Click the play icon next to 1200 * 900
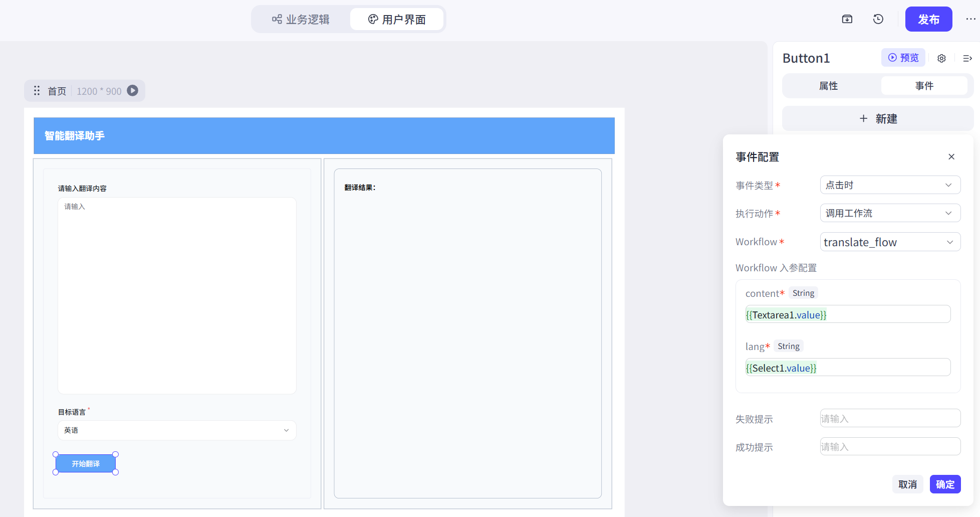Viewport: 980px width, 517px height. click(132, 91)
